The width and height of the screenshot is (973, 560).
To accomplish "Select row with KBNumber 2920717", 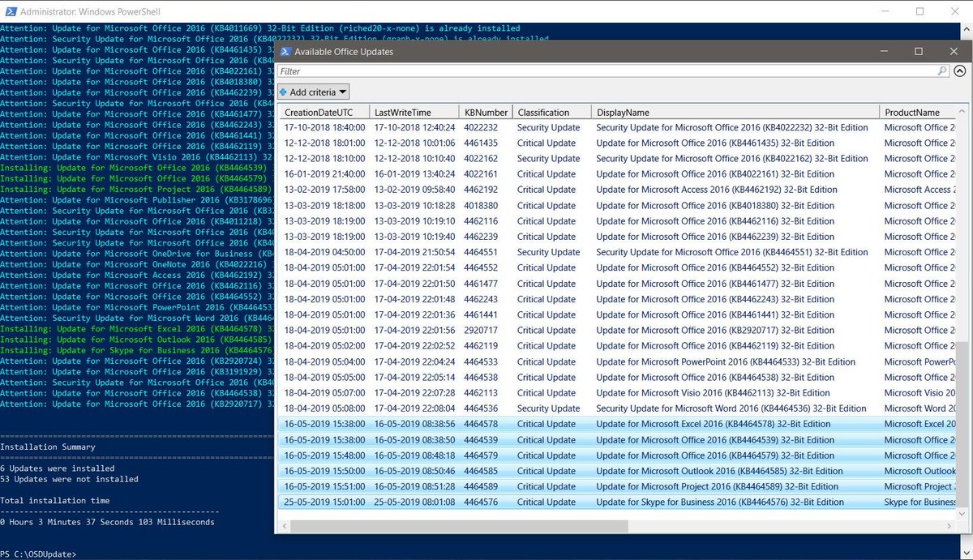I will pyautogui.click(x=618, y=331).
